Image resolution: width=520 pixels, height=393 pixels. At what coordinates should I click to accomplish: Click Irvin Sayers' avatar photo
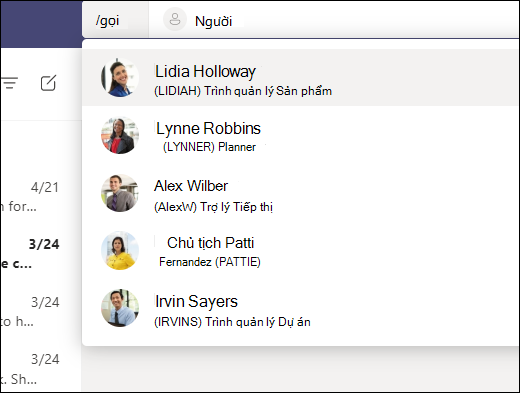coord(120,308)
